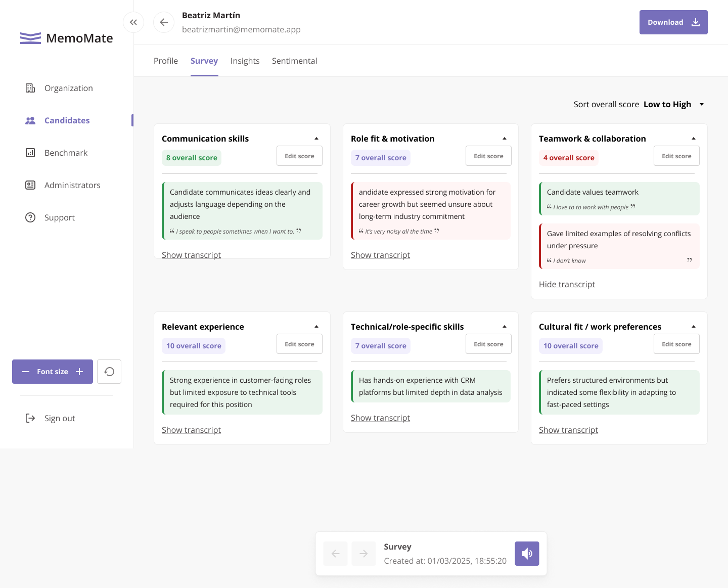Click the back arrow next to candidate name

164,22
